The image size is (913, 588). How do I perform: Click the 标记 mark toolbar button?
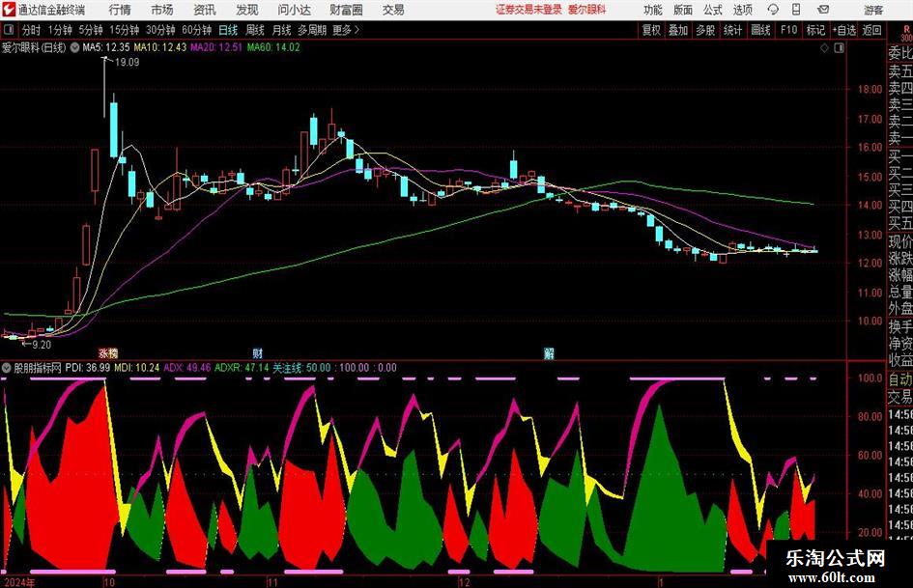point(815,30)
